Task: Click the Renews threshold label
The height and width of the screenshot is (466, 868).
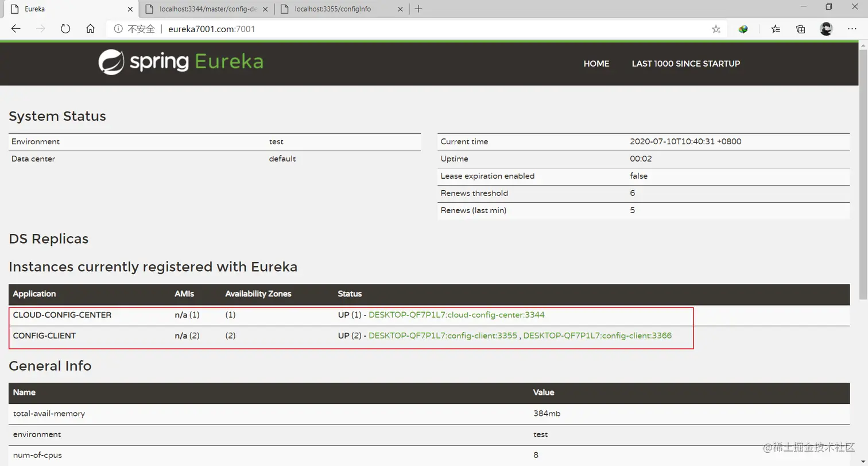Action: 474,193
